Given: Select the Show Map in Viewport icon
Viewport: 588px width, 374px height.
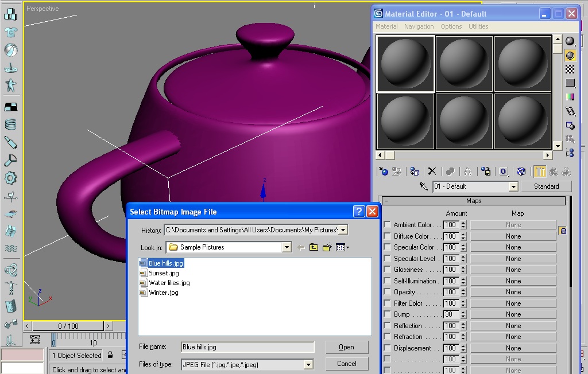Looking at the screenshot, I should click(x=521, y=171).
